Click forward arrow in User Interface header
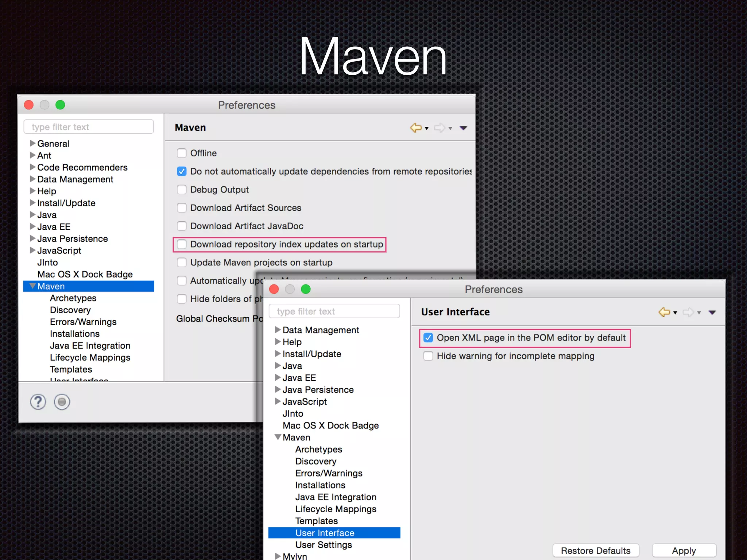 tap(688, 312)
